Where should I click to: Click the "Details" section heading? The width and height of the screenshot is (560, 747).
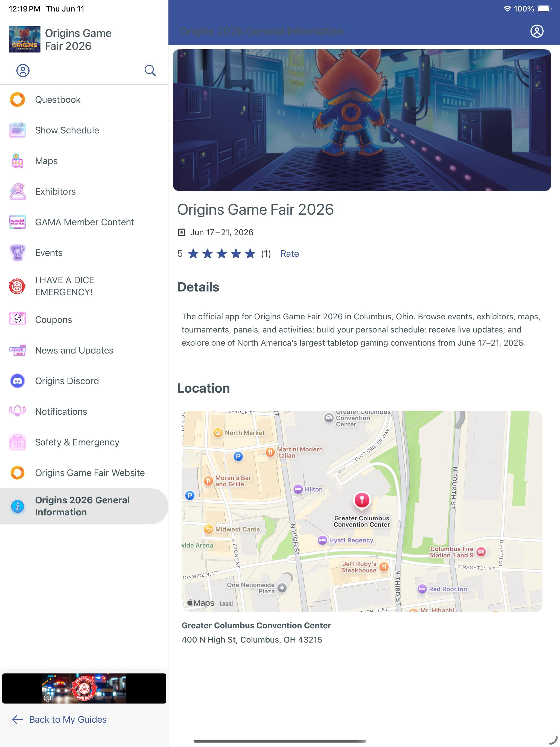point(198,287)
